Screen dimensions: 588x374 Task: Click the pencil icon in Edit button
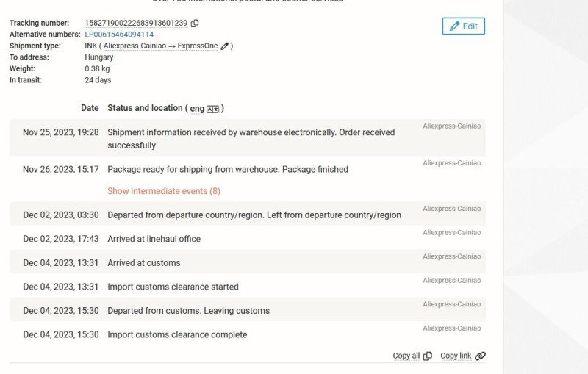454,26
